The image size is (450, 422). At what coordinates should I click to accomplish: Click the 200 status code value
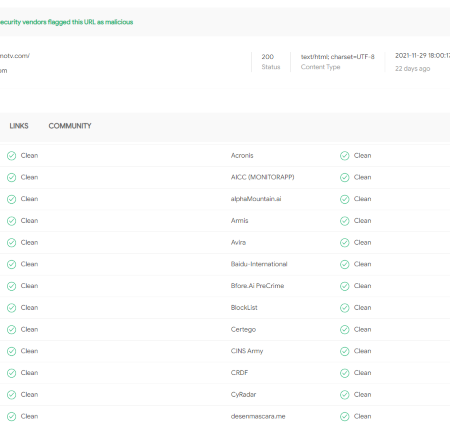(x=267, y=57)
